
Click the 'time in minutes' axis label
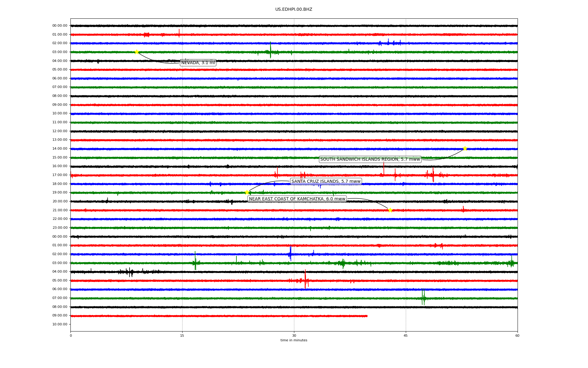point(294,340)
